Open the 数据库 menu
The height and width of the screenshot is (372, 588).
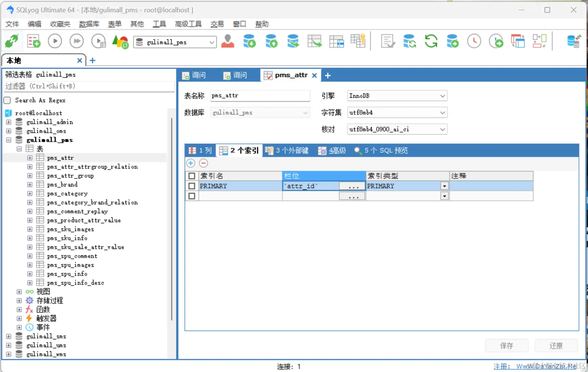coord(89,24)
